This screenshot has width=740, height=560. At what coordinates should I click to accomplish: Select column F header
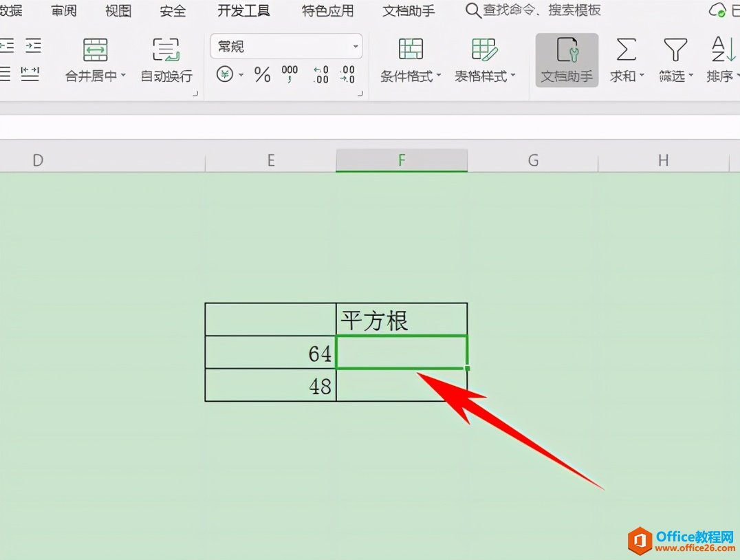point(402,160)
